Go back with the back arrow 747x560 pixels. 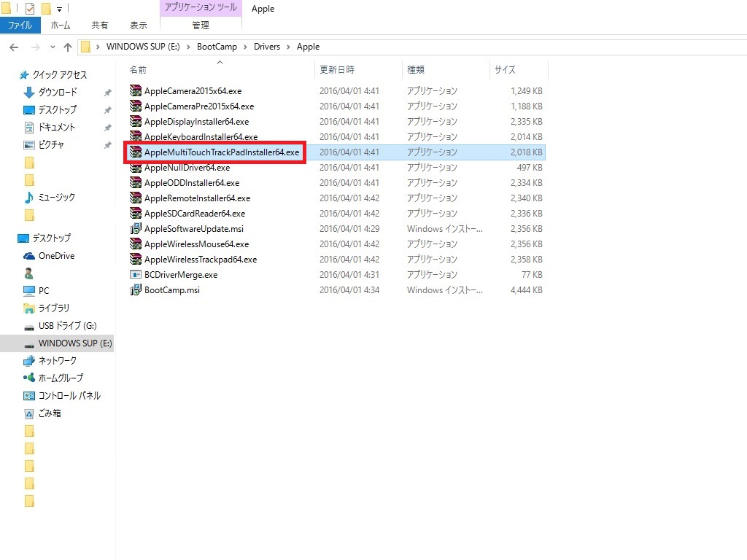(x=14, y=47)
